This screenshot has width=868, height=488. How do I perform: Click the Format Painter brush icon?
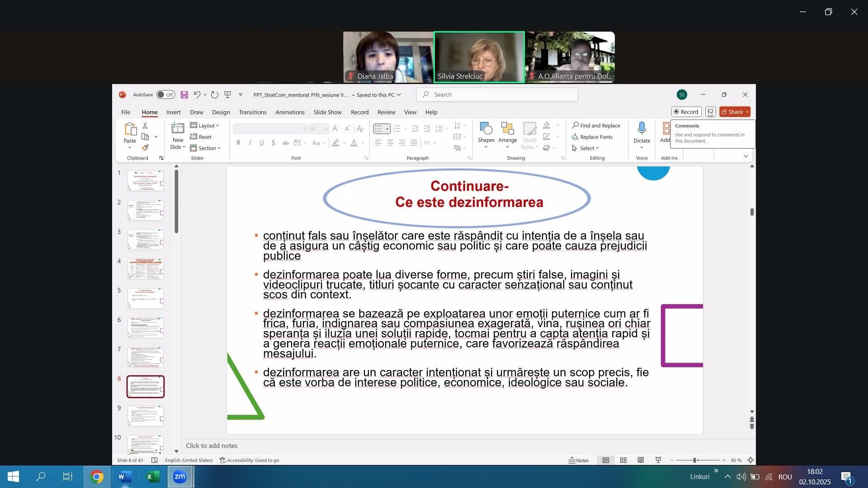coord(145,148)
